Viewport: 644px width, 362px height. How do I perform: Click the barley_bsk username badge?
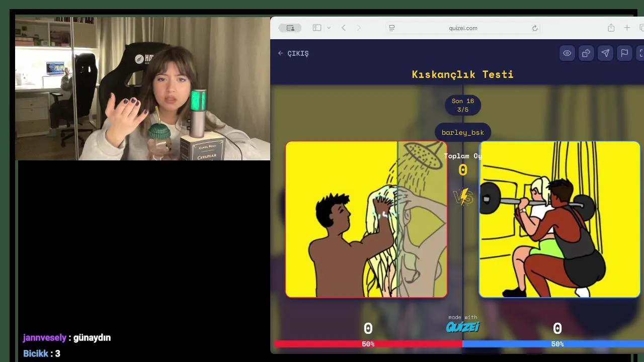pos(463,133)
